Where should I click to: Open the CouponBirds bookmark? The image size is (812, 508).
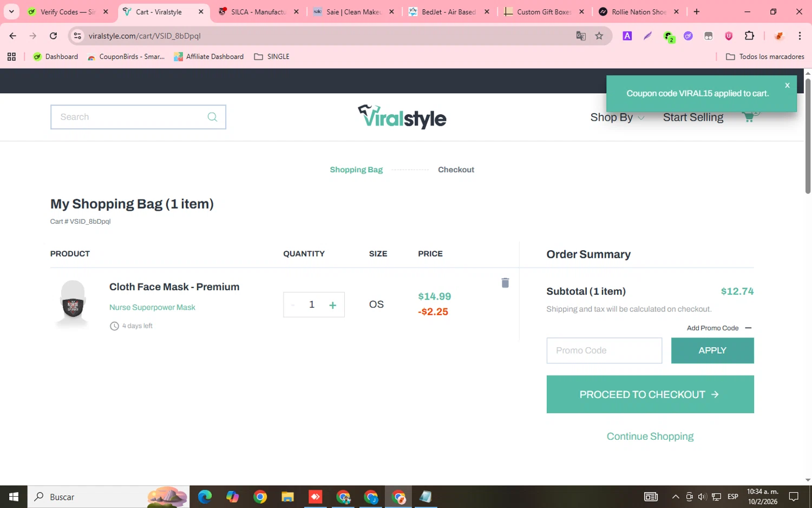pyautogui.click(x=126, y=56)
